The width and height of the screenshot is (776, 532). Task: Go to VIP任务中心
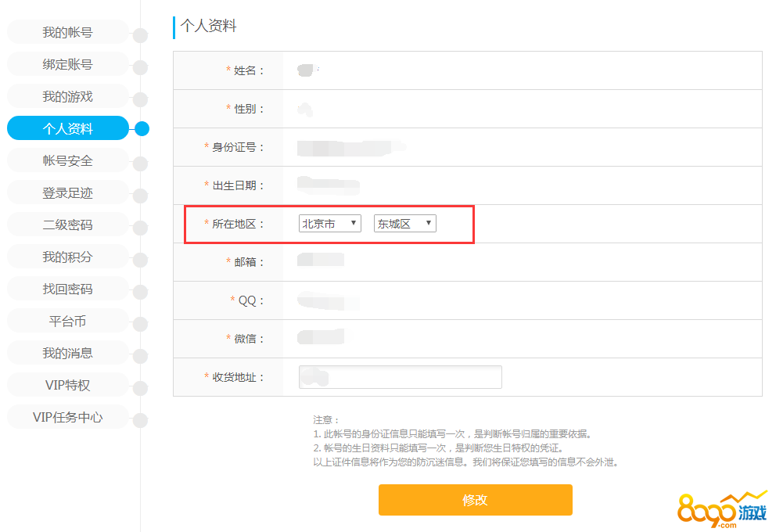click(x=67, y=417)
